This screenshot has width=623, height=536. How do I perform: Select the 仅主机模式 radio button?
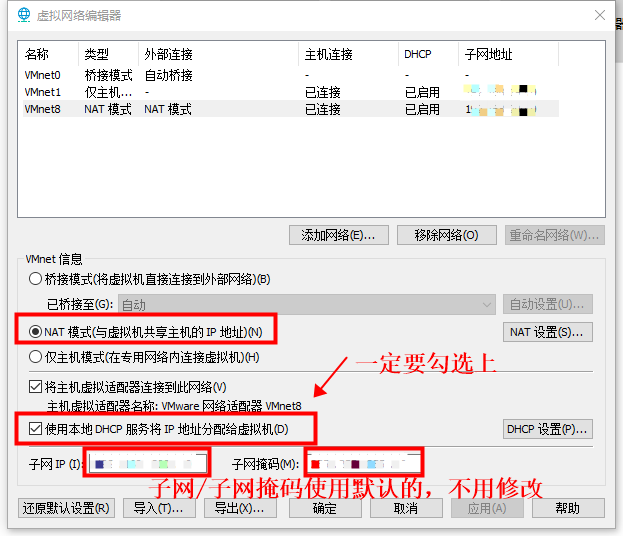[x=35, y=357]
